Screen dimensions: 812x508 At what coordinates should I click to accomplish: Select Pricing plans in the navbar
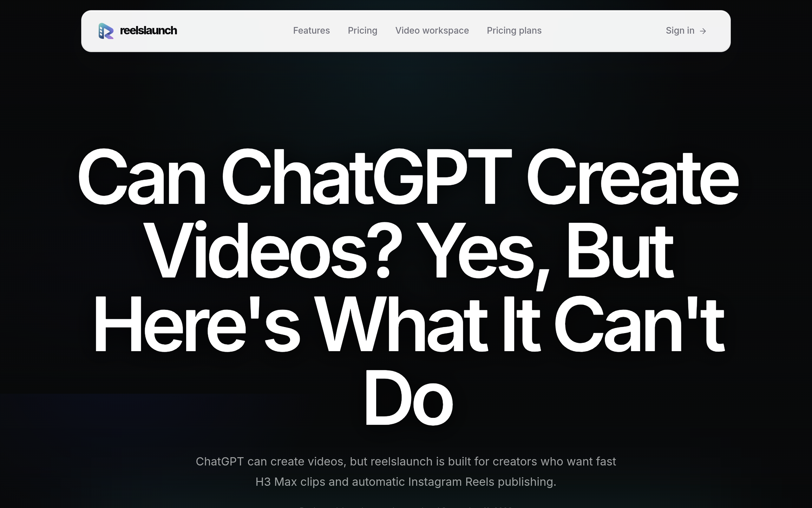point(514,30)
